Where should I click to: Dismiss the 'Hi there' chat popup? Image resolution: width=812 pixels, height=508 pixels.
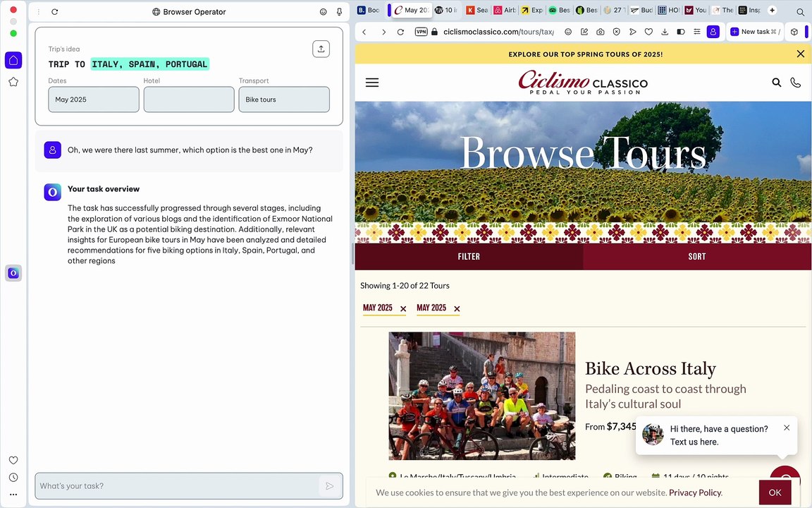pos(787,428)
